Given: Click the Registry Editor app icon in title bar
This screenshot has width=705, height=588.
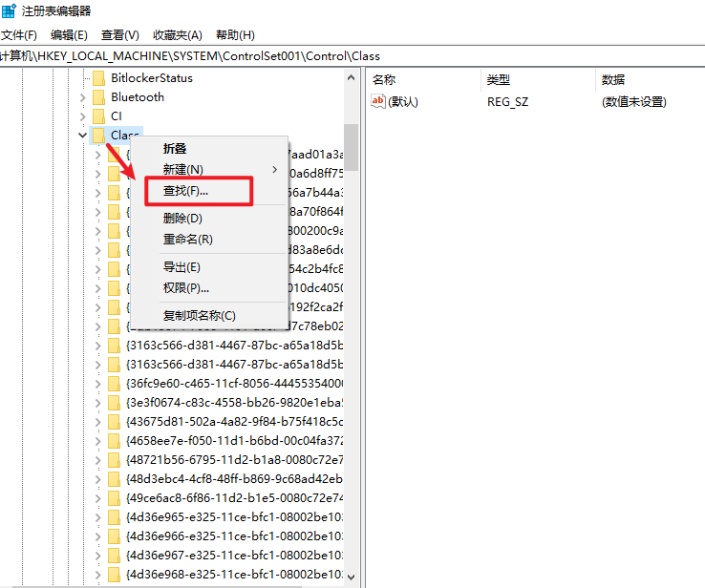Looking at the screenshot, I should coord(9,10).
